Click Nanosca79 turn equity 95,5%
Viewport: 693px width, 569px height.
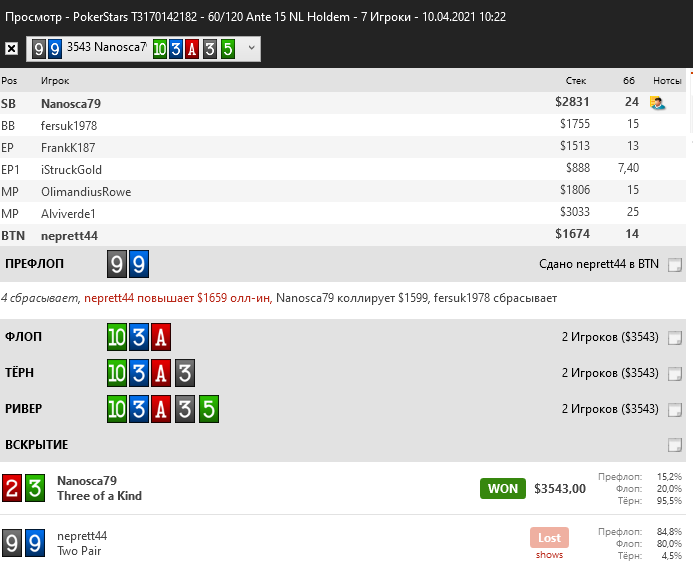(x=669, y=500)
